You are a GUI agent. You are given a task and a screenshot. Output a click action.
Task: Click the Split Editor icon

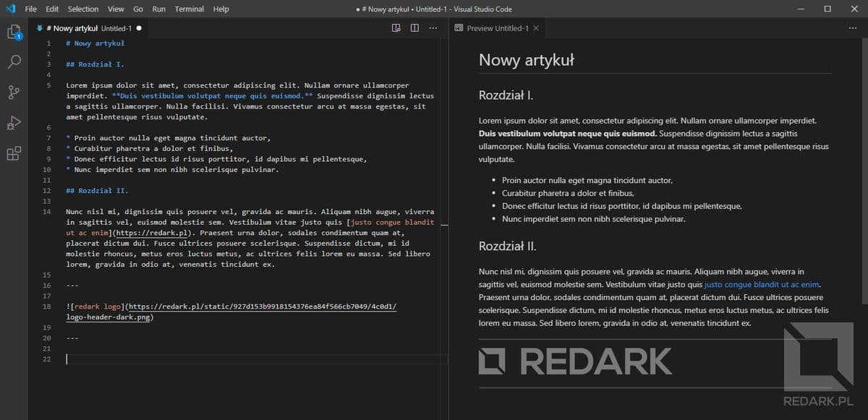414,28
